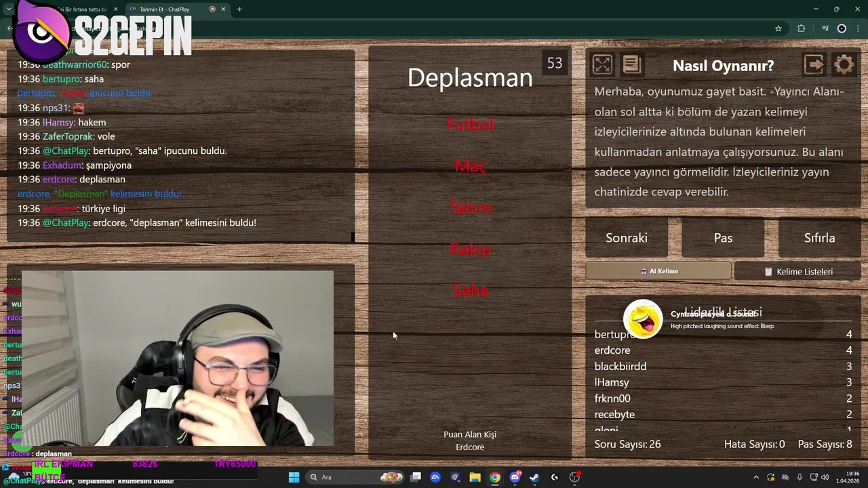Click chat message 'erdcore: deplasman'
The width and height of the screenshot is (868, 488).
coord(71,180)
